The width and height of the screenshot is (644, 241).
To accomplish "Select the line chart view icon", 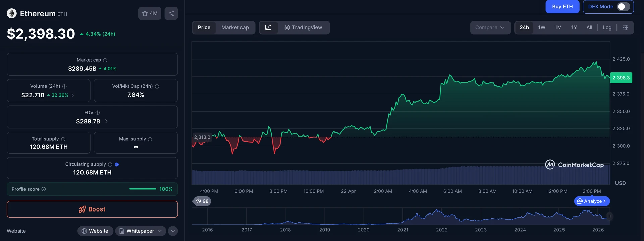I will pos(268,27).
